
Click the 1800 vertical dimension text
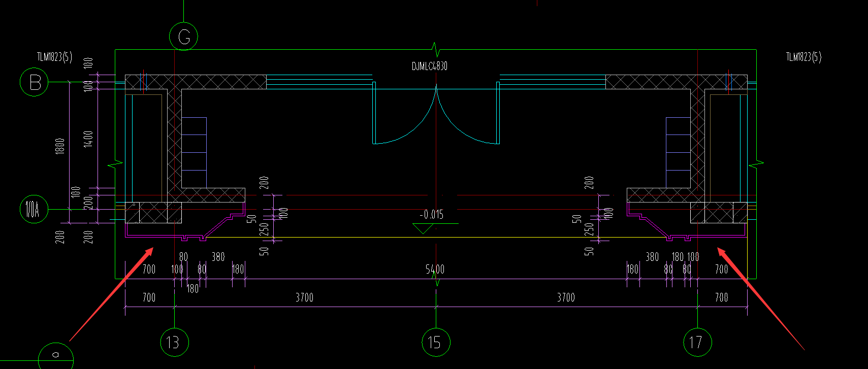[60, 147]
